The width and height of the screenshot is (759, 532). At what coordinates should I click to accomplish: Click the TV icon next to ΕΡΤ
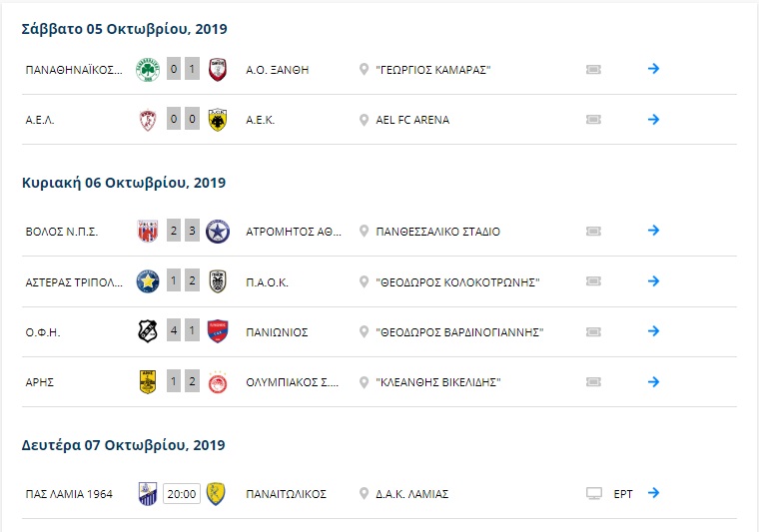594,494
